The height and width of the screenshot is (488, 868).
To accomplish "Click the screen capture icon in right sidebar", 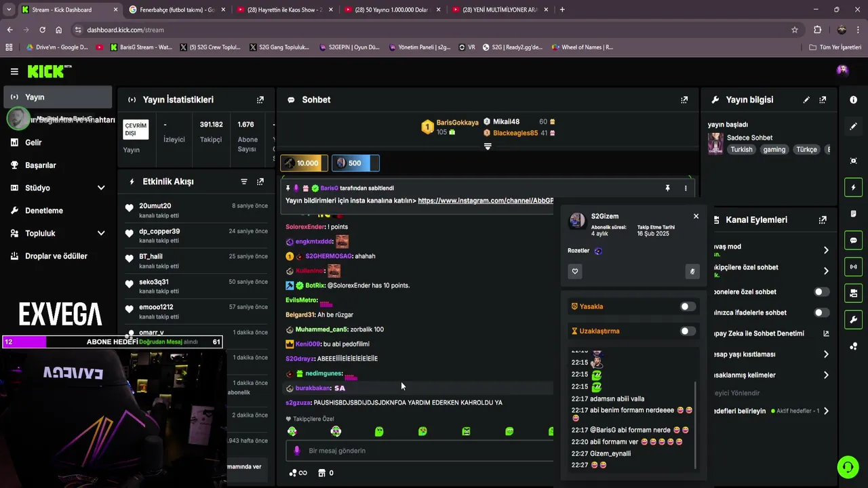I will (853, 161).
